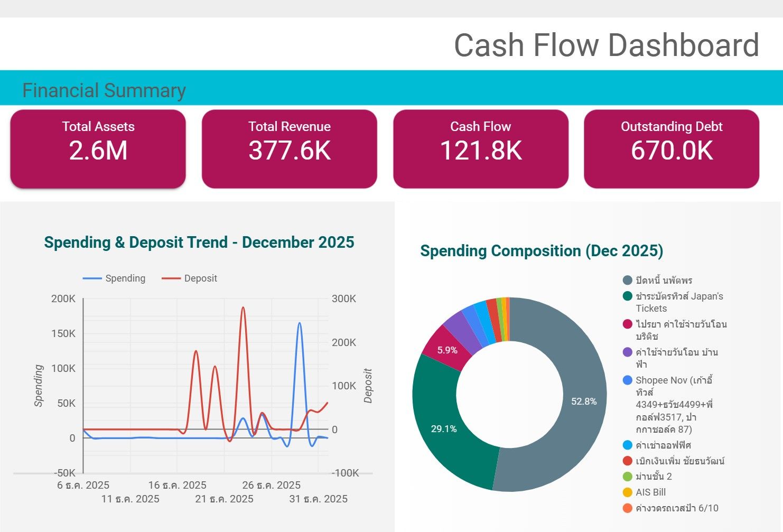Screen dimensions: 783x532
Task: Click the gray dot beside ปิดหนี้ นพัตพร
Action: [x=628, y=280]
